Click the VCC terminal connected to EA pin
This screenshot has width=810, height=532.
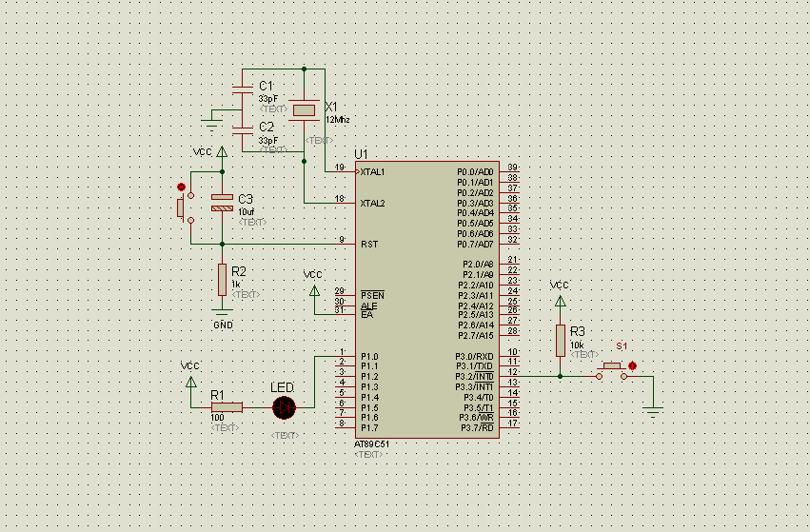coord(314,291)
